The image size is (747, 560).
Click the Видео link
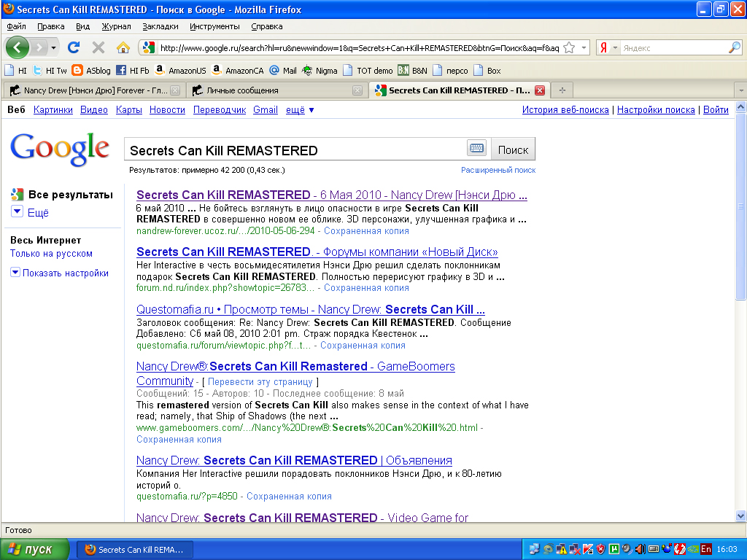click(x=94, y=110)
